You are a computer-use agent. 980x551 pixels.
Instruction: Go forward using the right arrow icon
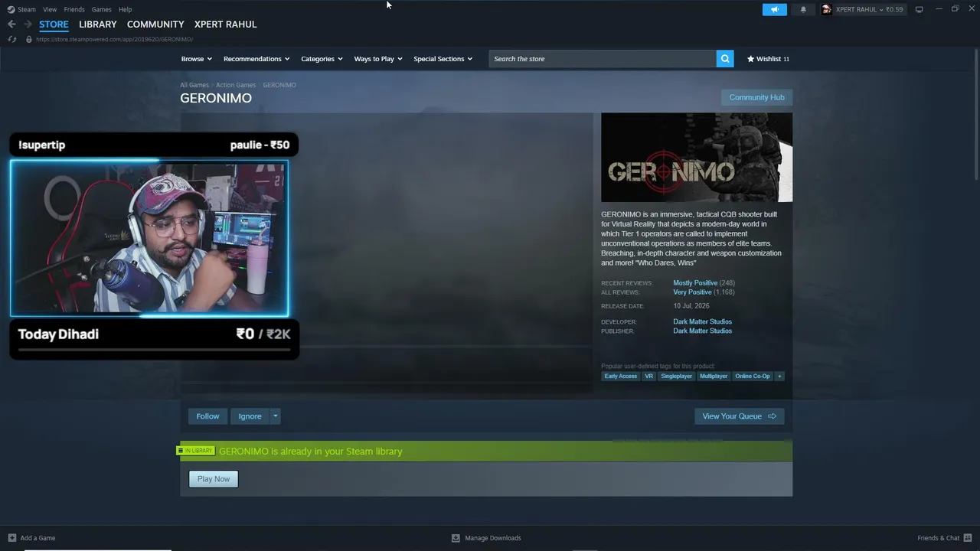28,24
